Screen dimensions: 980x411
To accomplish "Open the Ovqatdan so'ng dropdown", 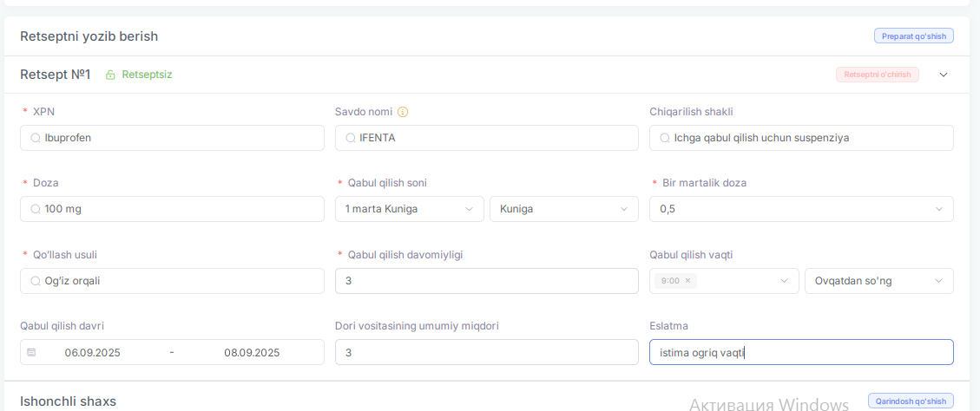I will pos(878,281).
